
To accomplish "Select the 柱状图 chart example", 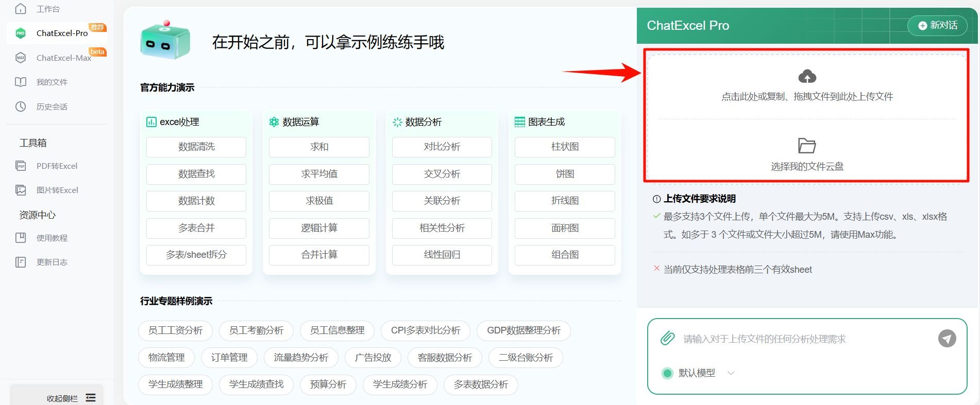I will pyautogui.click(x=565, y=147).
